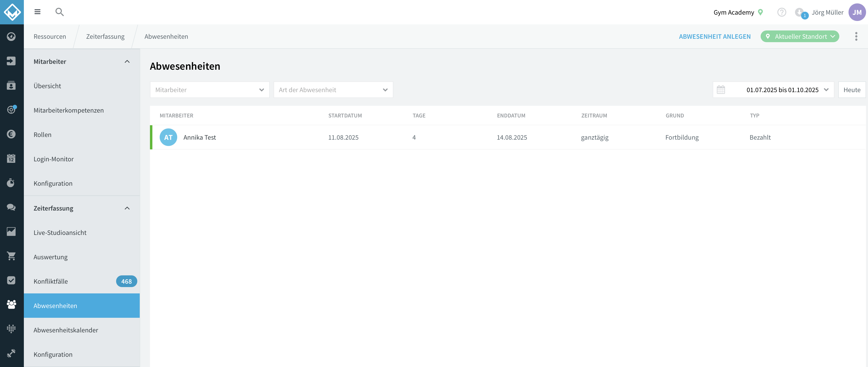
Task: Click the chat messages sidebar icon
Action: (x=11, y=207)
